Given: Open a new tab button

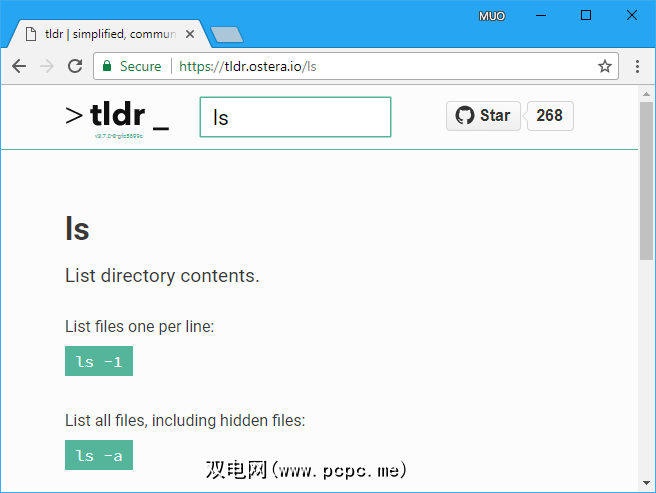Looking at the screenshot, I should (226, 34).
